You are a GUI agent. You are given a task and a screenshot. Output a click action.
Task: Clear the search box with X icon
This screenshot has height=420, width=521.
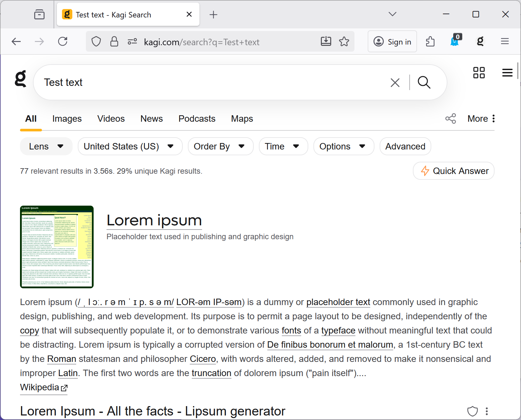[395, 83]
